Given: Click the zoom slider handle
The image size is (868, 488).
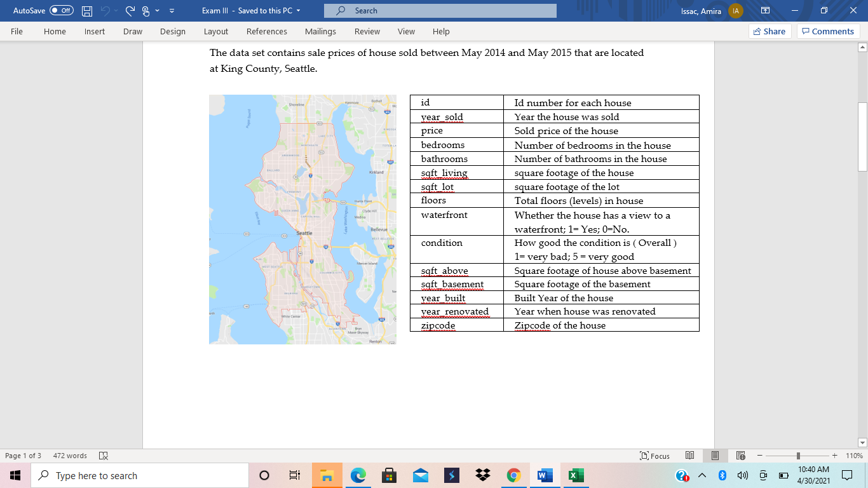Looking at the screenshot, I should (798, 456).
